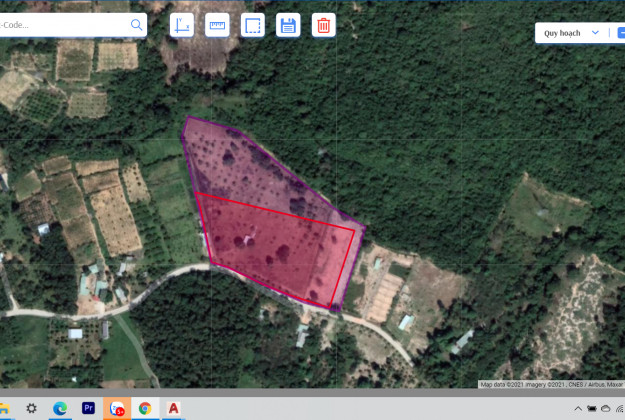Screen dimensions: 625x420
Task: Select the ruler distance tool
Action: tap(217, 25)
